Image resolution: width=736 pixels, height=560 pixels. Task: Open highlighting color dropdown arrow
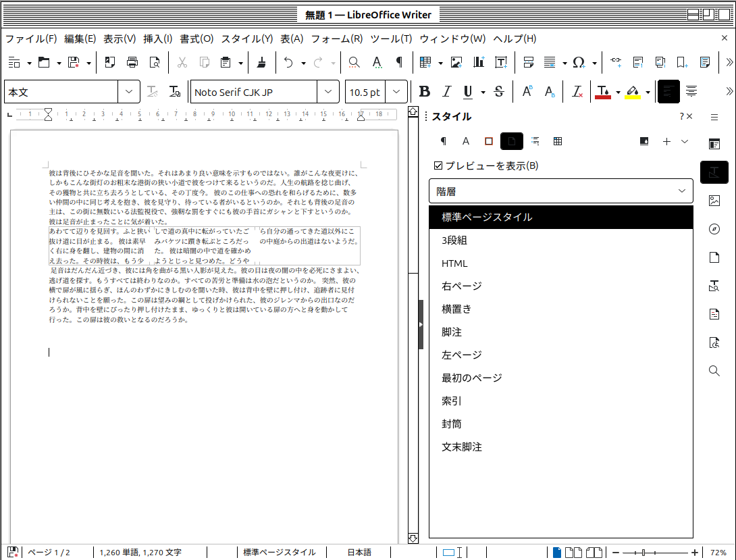[x=648, y=93]
